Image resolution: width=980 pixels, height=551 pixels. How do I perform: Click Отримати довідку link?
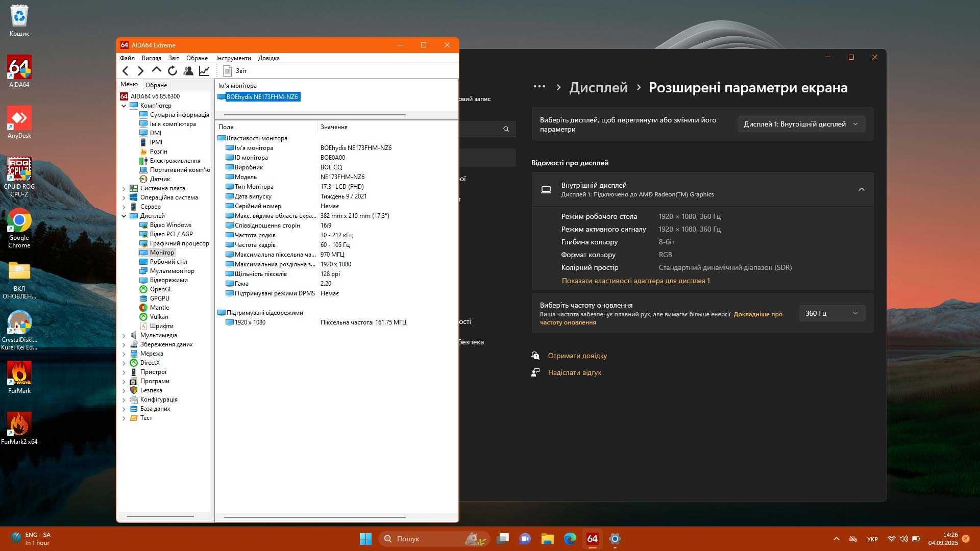[577, 356]
